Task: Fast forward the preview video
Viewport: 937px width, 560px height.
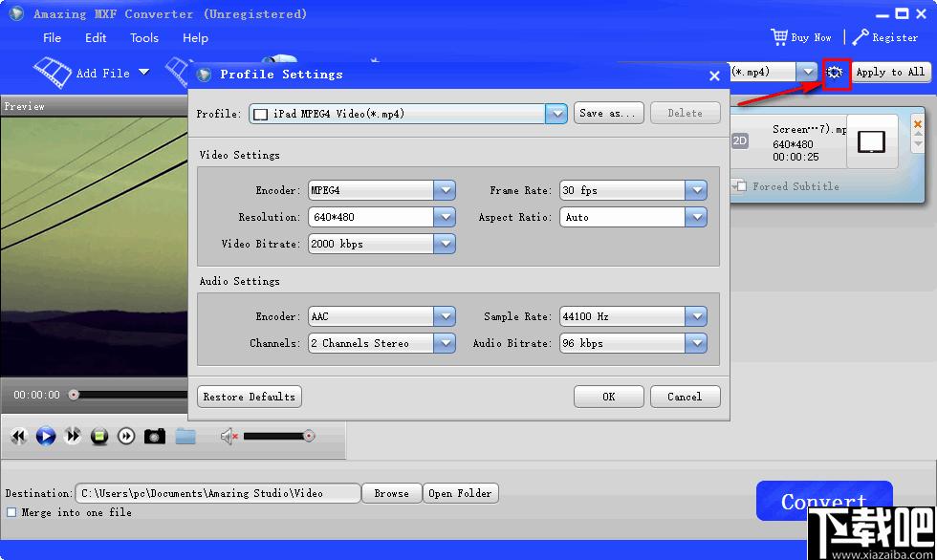Action: tap(73, 437)
